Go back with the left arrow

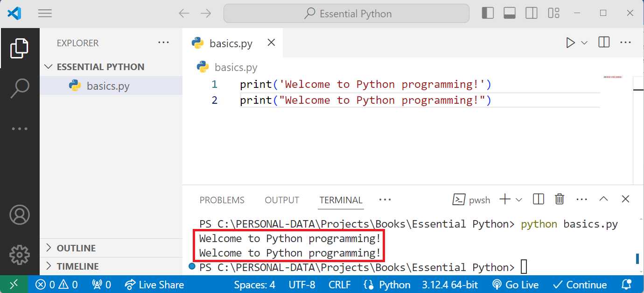pos(184,14)
